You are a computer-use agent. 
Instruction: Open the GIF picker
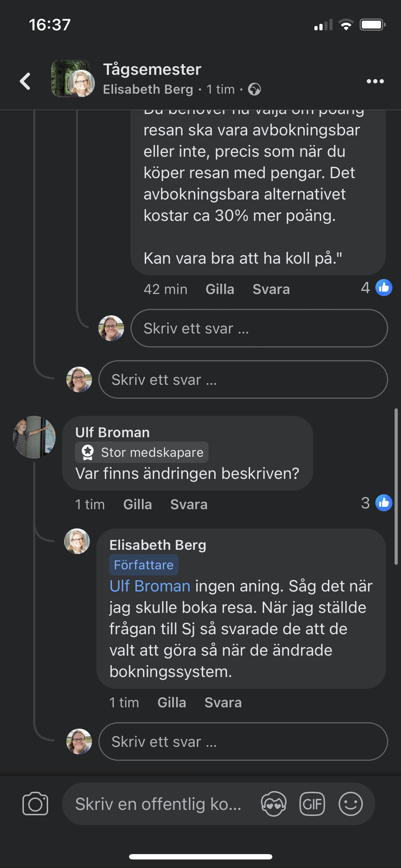pos(312,804)
